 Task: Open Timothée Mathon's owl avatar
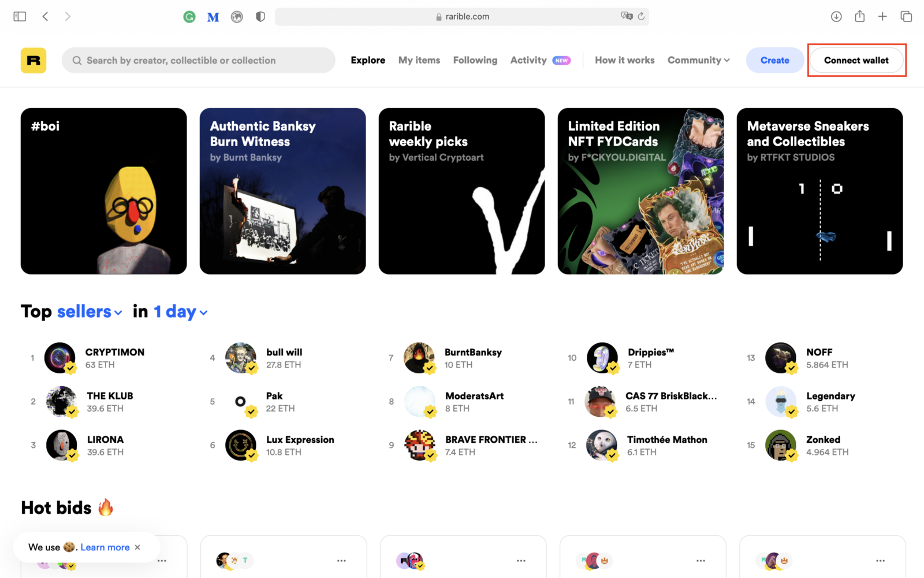coord(602,445)
